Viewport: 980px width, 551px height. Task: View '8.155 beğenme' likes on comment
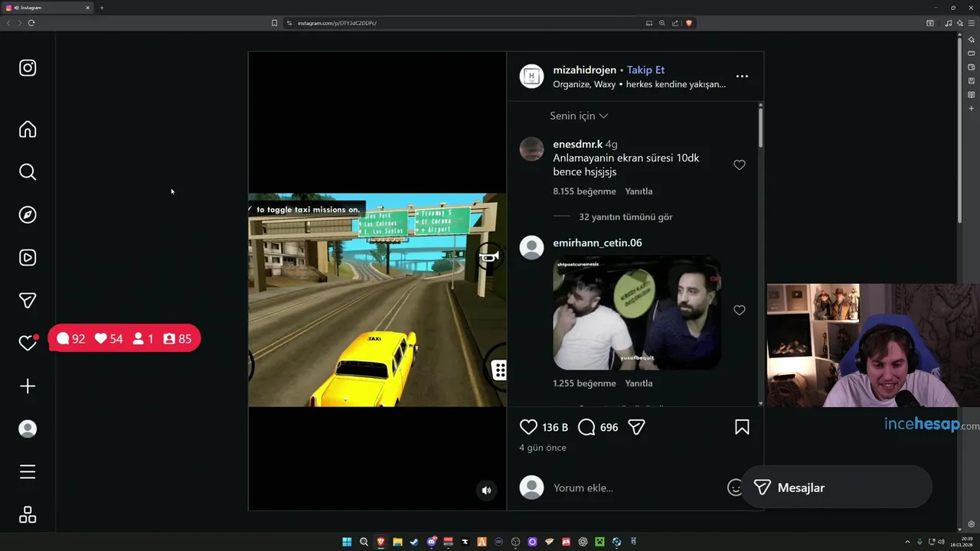584,191
